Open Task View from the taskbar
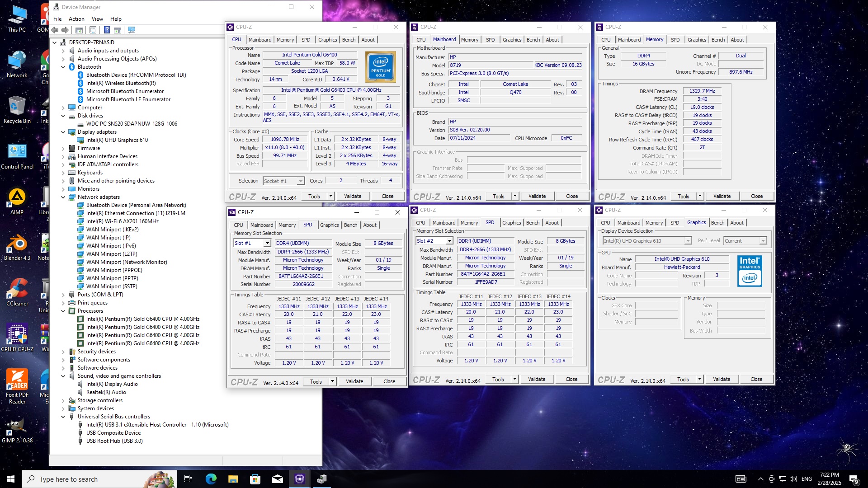Image resolution: width=868 pixels, height=488 pixels. click(x=188, y=479)
